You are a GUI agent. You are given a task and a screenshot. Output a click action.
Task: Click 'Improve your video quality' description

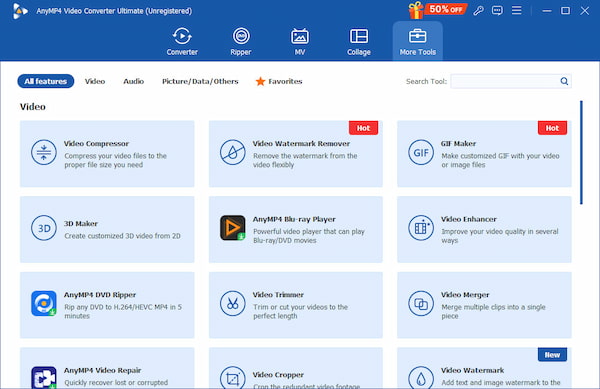[500, 236]
